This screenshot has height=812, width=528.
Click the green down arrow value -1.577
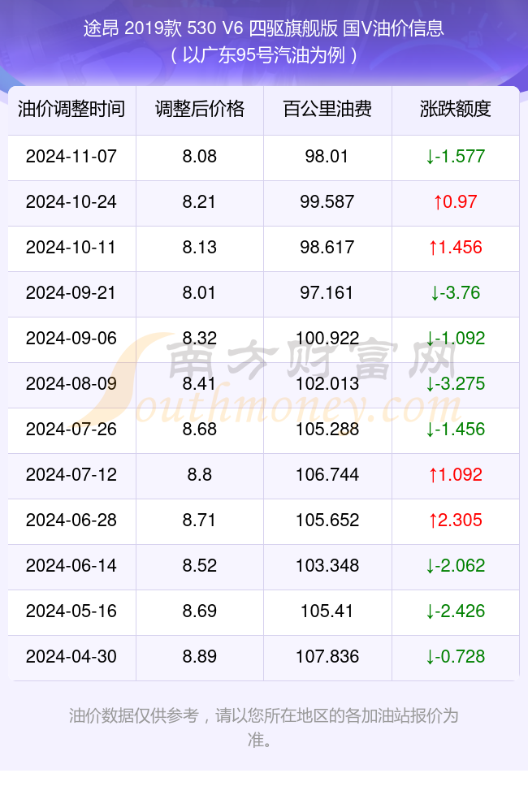456,157
